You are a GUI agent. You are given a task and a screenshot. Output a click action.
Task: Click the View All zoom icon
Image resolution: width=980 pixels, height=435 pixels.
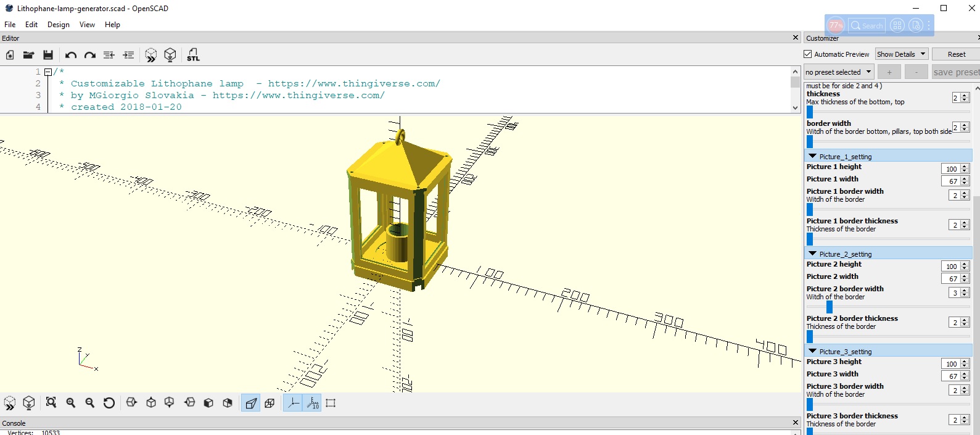pos(51,403)
